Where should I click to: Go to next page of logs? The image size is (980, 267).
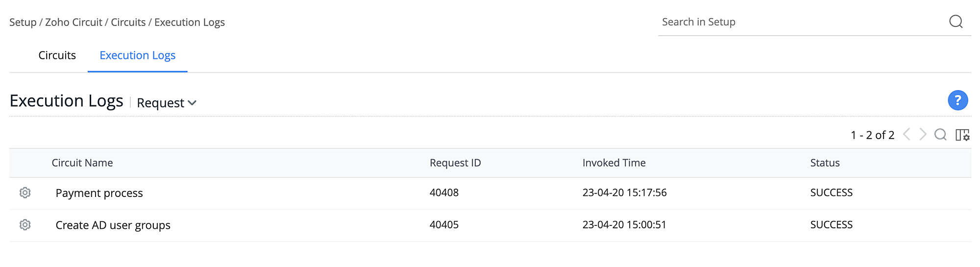pos(923,135)
